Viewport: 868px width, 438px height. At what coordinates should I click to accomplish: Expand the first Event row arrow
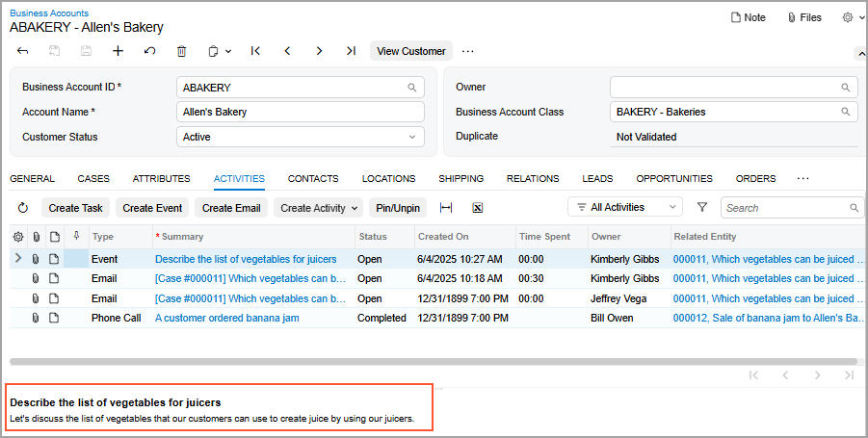[17, 259]
